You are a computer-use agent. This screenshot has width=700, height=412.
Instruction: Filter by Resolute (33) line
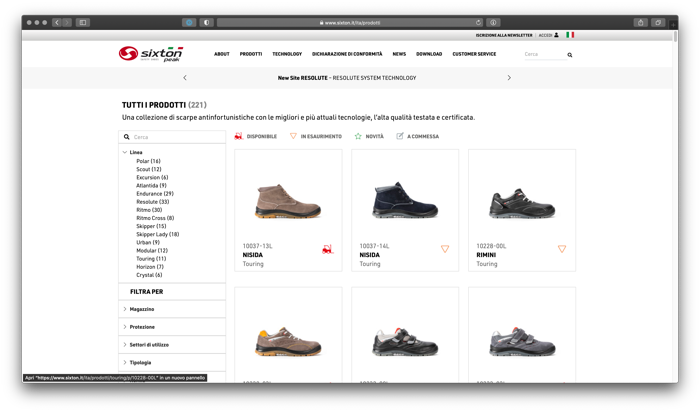(153, 202)
